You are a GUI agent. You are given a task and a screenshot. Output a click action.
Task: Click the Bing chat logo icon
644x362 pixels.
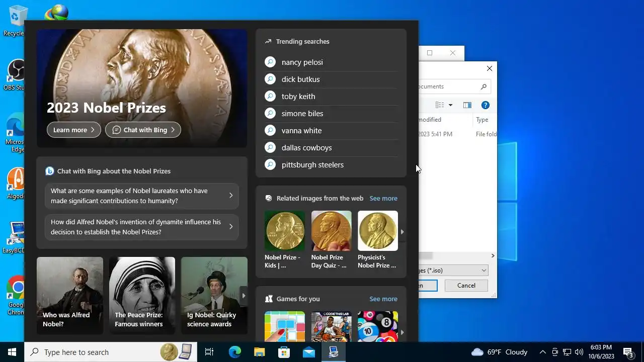tap(49, 171)
